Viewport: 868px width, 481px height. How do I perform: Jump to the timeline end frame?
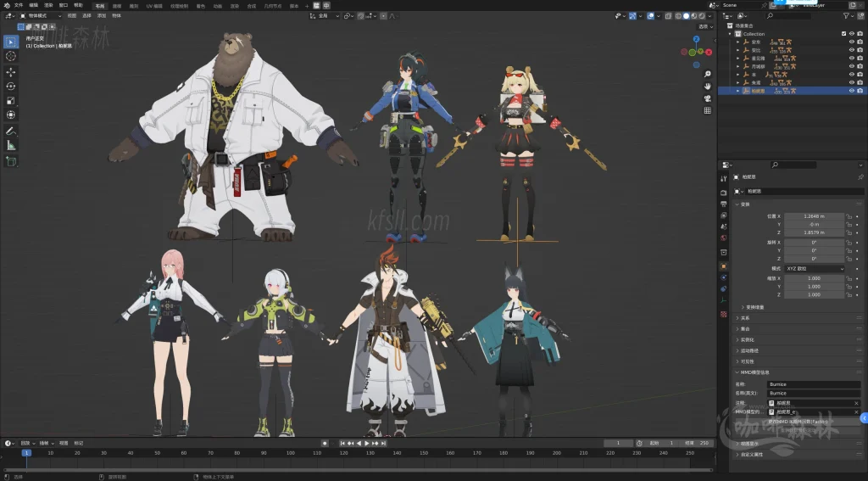383,444
